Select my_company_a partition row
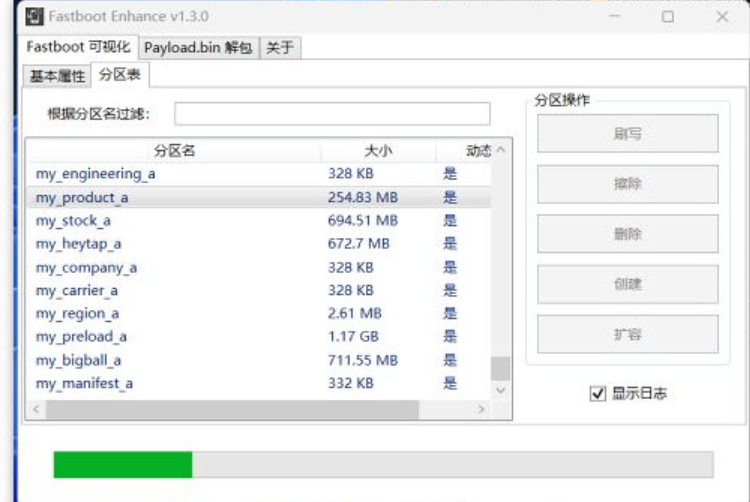 (x=259, y=267)
